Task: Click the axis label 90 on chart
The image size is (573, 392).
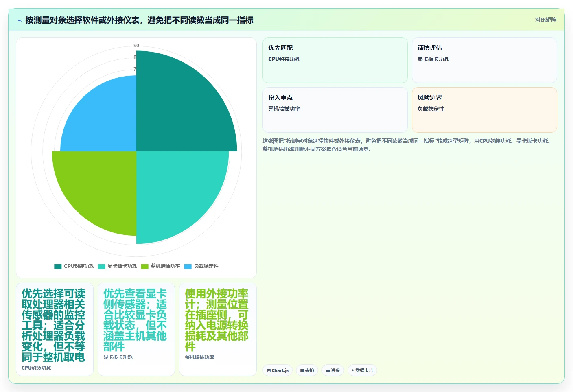Action: (136, 46)
